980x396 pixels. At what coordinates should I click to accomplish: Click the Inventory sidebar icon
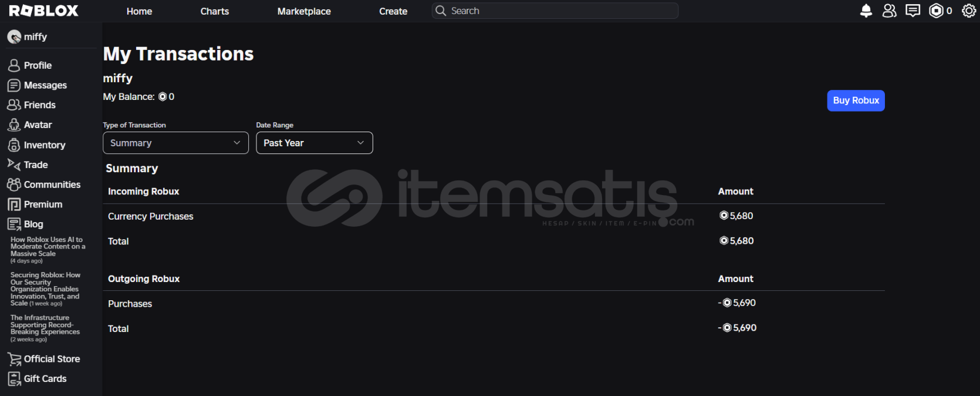[x=14, y=145]
